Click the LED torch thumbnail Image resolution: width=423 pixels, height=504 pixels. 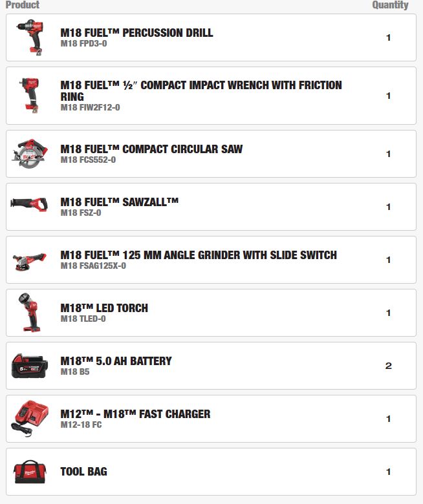tap(29, 313)
